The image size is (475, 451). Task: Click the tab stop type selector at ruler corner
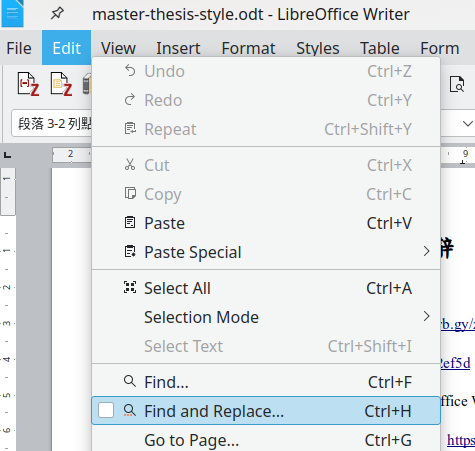click(x=7, y=155)
